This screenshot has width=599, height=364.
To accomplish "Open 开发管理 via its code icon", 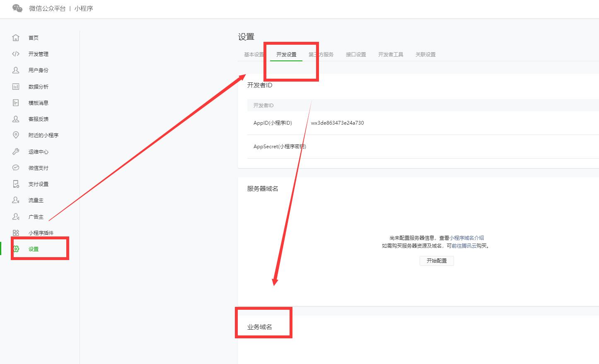I will 16,54.
